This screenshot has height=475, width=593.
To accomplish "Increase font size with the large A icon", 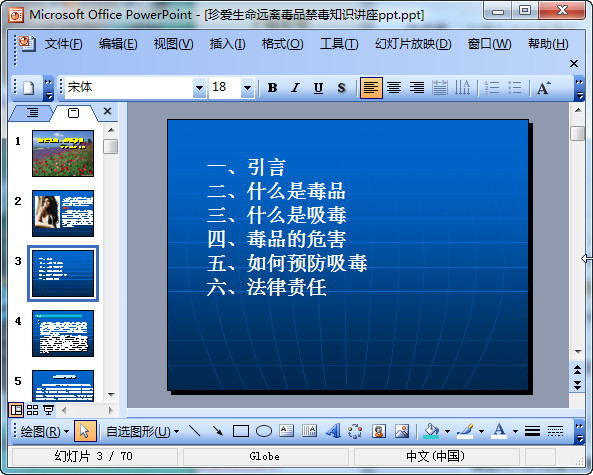I will coord(544,88).
